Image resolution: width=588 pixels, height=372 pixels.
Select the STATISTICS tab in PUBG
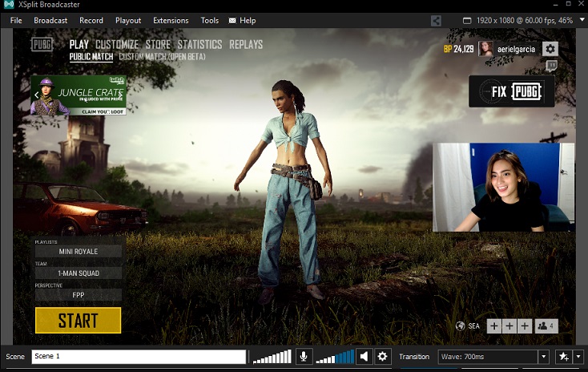[200, 45]
